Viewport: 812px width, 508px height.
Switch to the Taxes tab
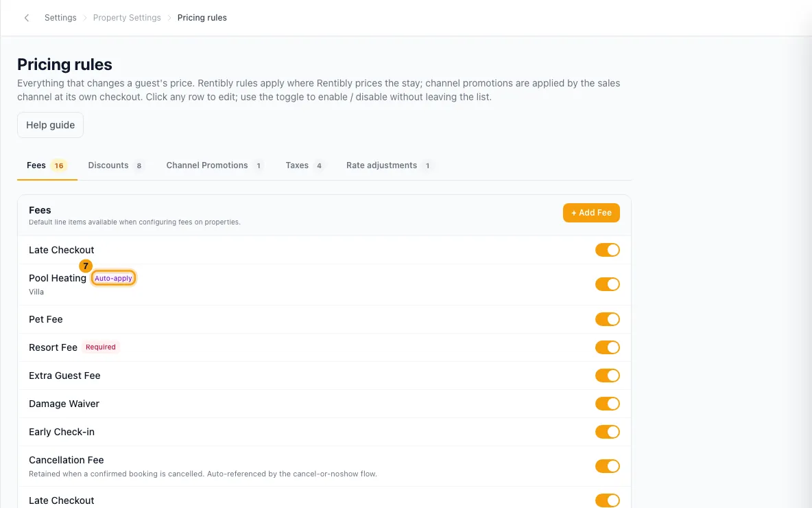(x=305, y=165)
